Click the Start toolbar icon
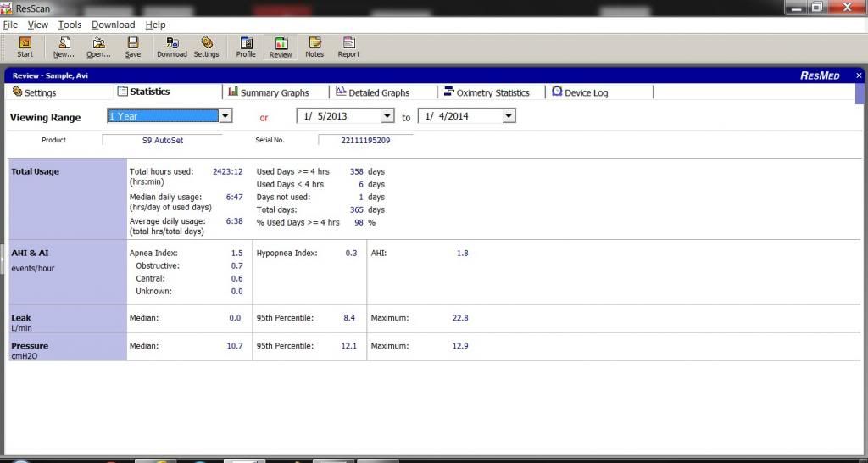868x463 pixels. (x=25, y=47)
